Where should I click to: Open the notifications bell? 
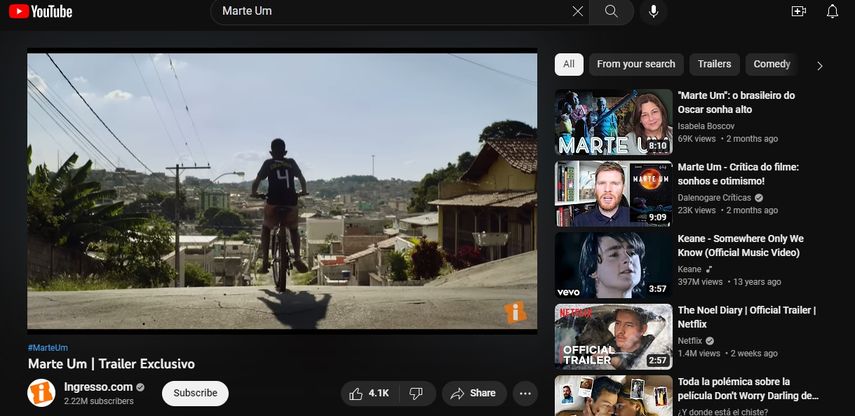pyautogui.click(x=832, y=11)
